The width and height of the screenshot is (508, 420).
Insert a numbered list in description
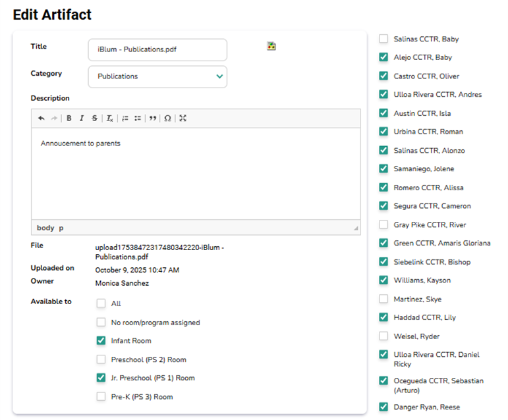pos(125,118)
